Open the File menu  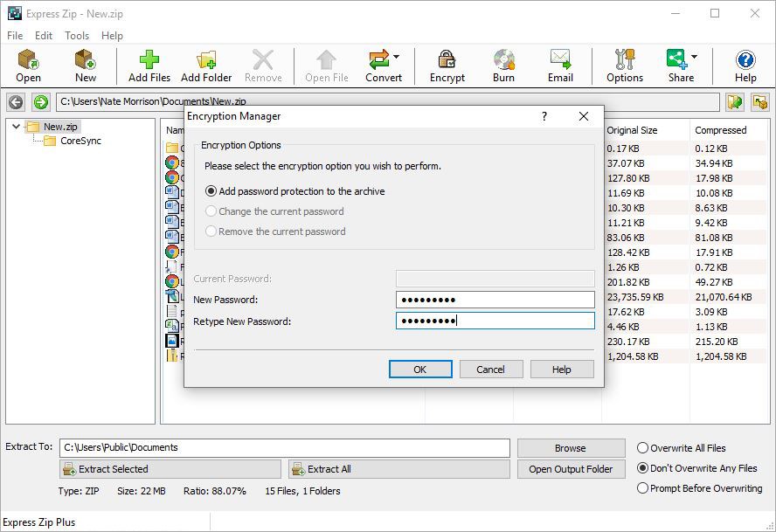click(x=15, y=36)
